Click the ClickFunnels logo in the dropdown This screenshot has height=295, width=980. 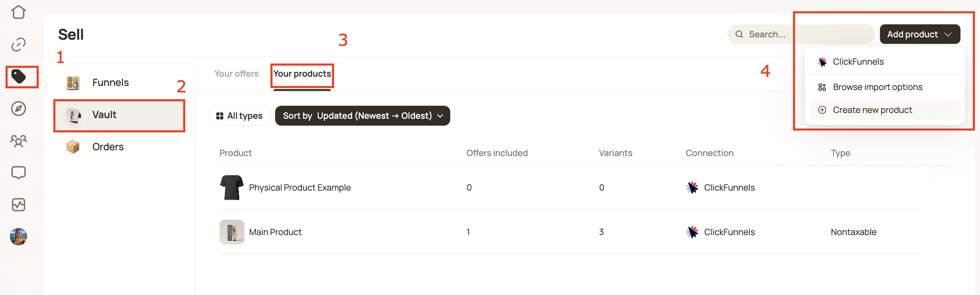tap(822, 62)
